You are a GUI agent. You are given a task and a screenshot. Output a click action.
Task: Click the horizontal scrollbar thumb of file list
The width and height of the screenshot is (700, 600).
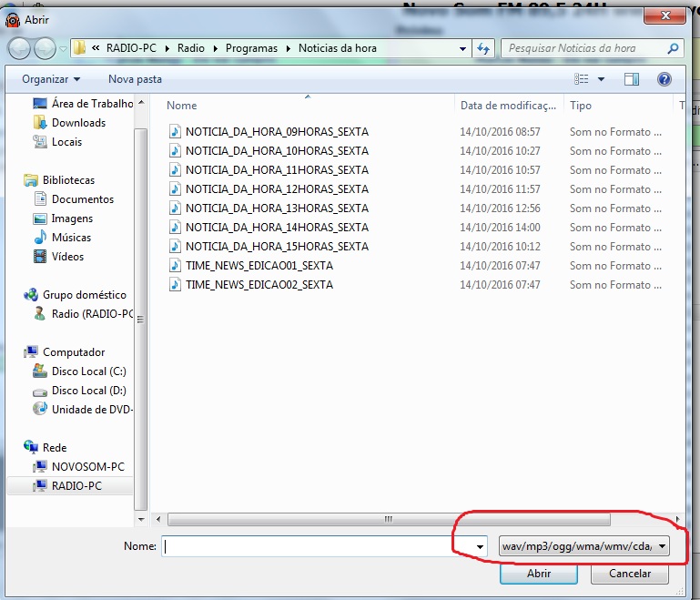coord(389,519)
